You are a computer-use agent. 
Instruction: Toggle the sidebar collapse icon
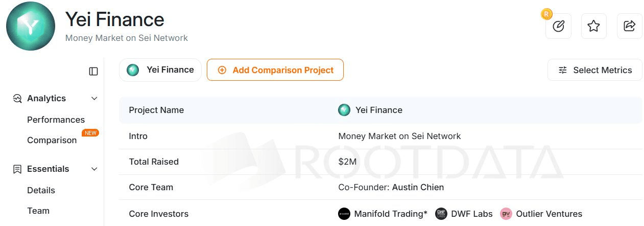pos(93,72)
